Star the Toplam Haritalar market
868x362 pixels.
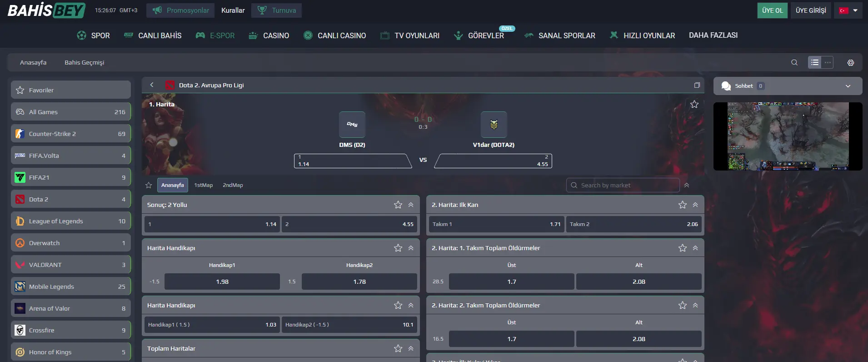(x=398, y=348)
